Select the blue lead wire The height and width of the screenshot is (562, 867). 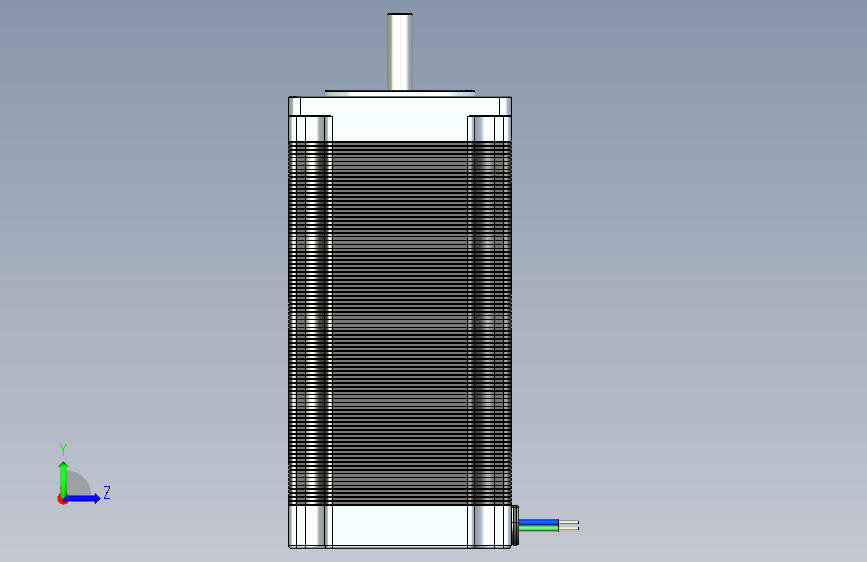point(539,522)
